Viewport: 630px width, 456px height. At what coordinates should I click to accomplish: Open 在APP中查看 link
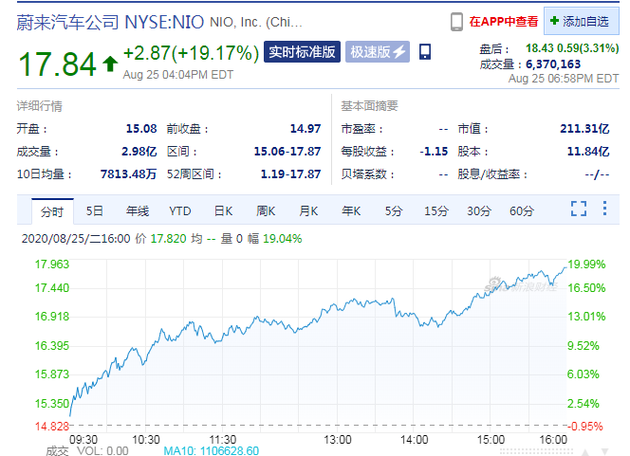pos(503,21)
